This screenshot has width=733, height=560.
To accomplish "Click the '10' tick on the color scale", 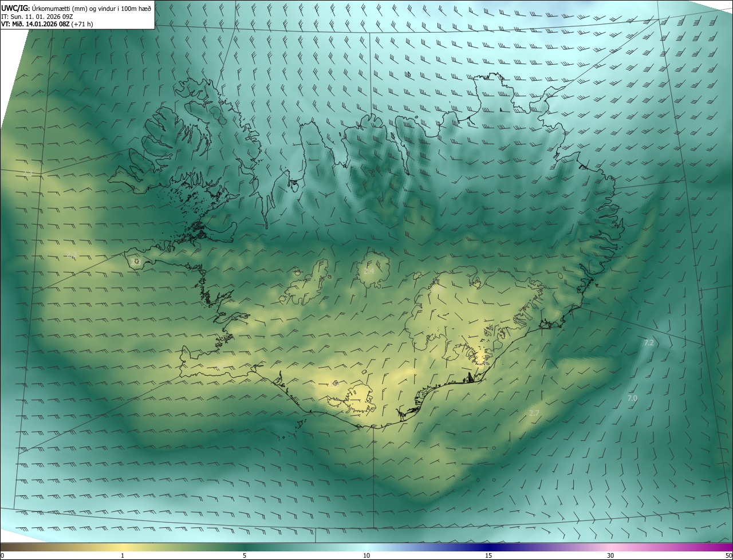I will tap(366, 555).
